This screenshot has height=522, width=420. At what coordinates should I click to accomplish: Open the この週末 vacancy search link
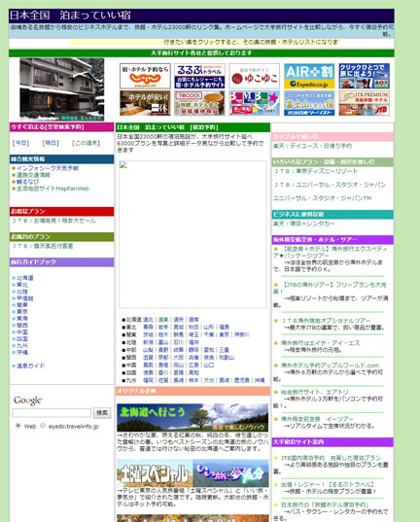click(x=86, y=143)
